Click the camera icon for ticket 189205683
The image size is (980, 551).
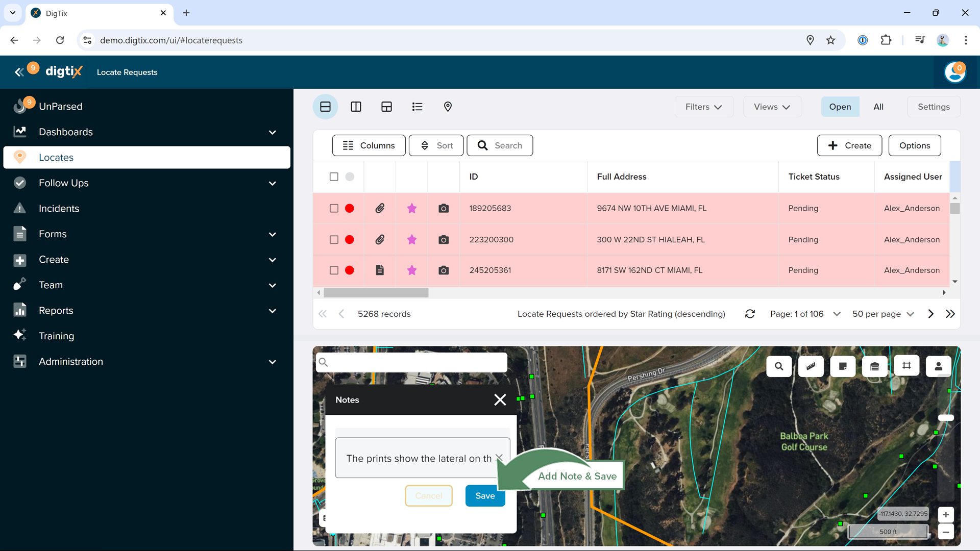click(444, 208)
